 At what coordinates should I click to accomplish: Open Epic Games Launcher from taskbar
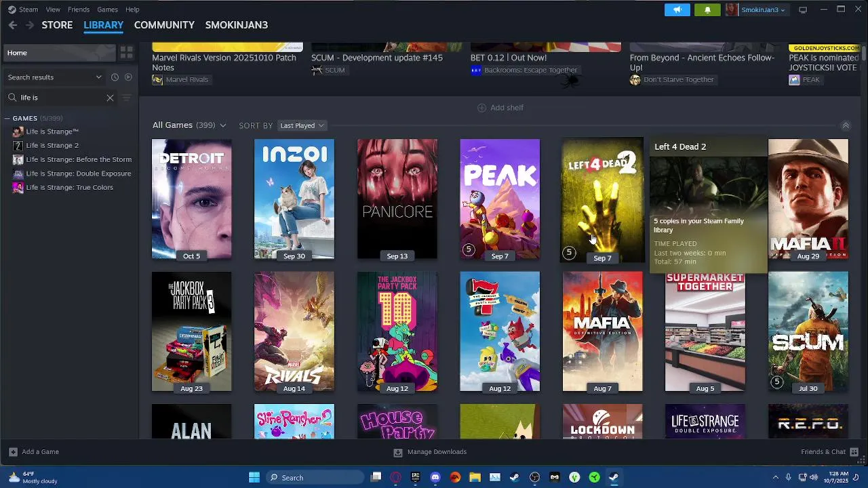pyautogui.click(x=416, y=477)
